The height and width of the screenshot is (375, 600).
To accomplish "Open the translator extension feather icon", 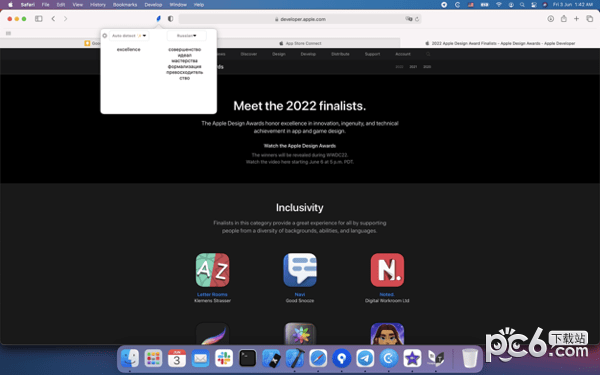I will 158,18.
